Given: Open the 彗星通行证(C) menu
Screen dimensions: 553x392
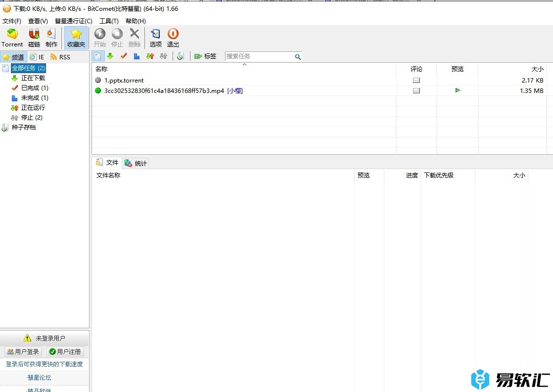Looking at the screenshot, I should pos(73,21).
